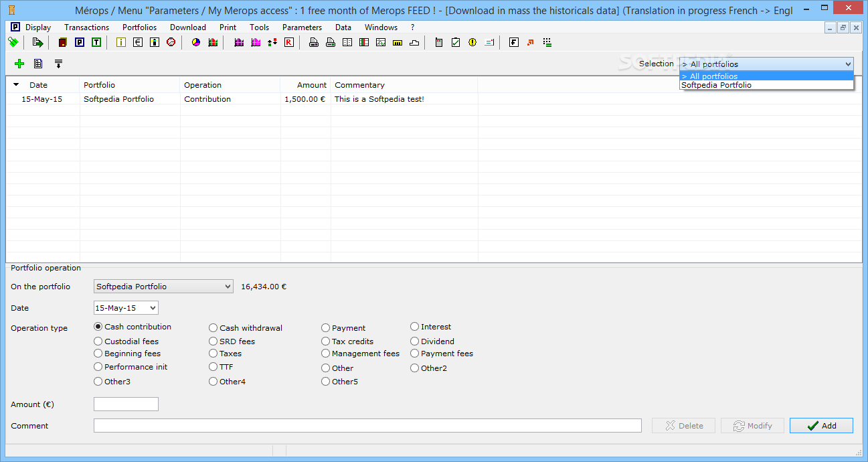The width and height of the screenshot is (868, 462).
Task: Click the yellow ruler icon
Action: [x=398, y=42]
